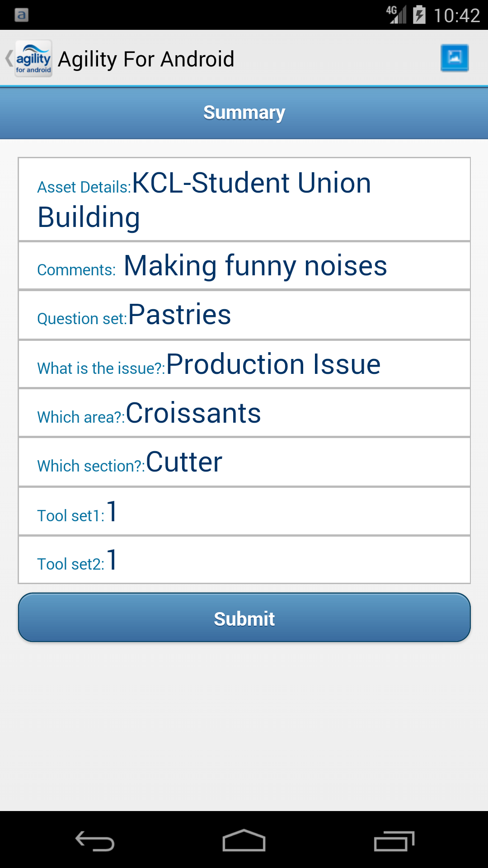This screenshot has height=868, width=488.
Task: Tap the Agility For Android title text
Action: coord(146,59)
